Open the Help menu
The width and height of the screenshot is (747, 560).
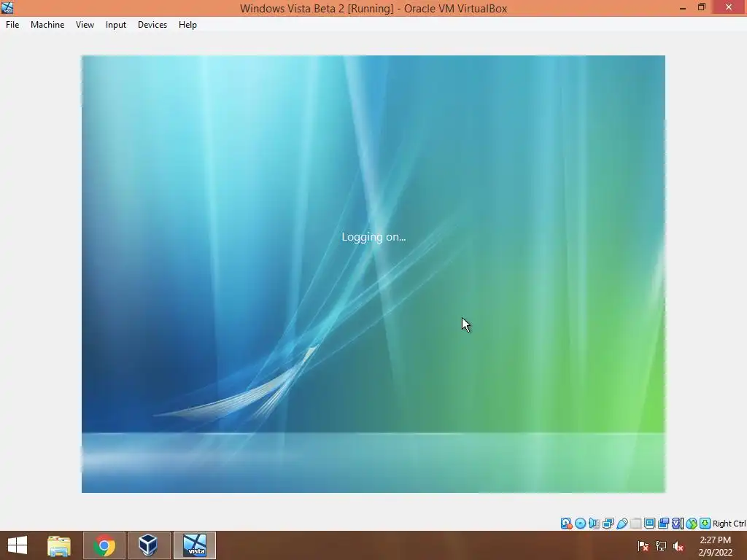187,25
